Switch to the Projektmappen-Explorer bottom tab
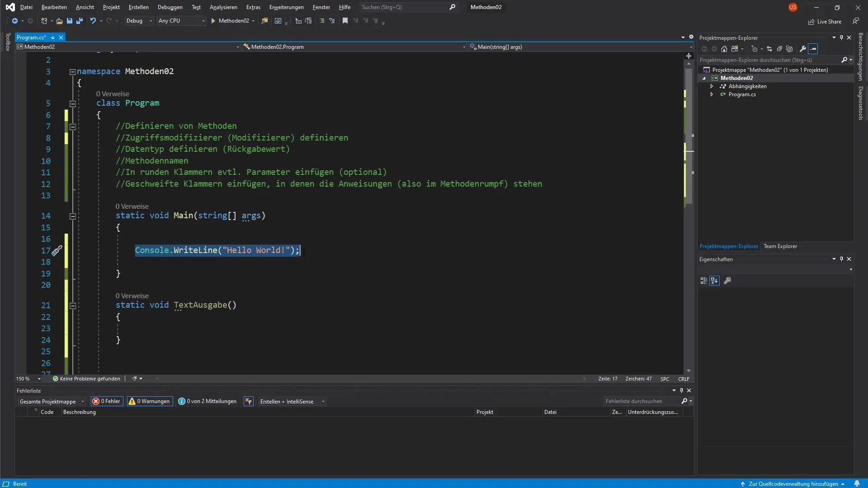The height and width of the screenshot is (488, 868). coord(728,246)
